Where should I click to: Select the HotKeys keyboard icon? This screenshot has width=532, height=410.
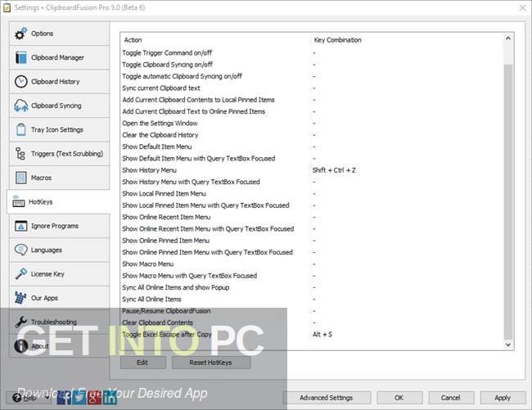coord(18,202)
